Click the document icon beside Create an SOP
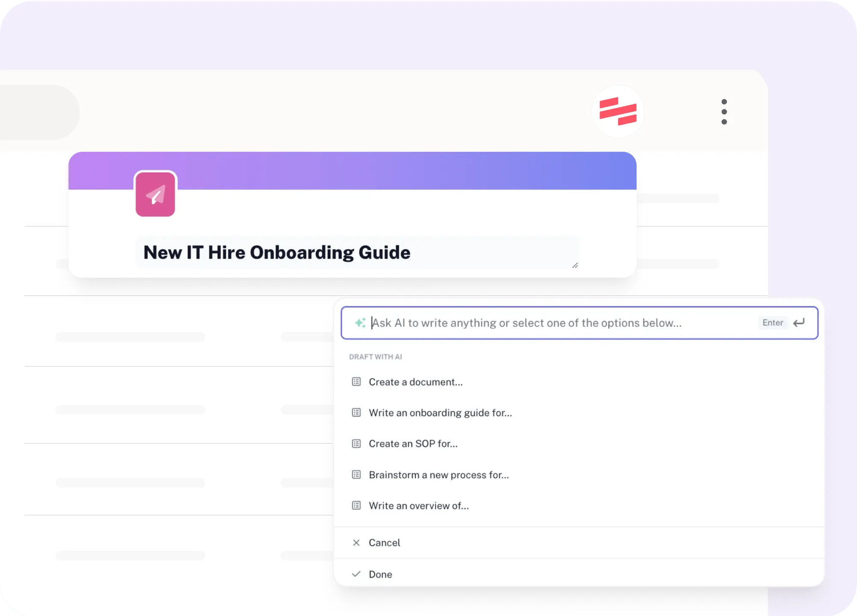857x616 pixels. pyautogui.click(x=356, y=443)
